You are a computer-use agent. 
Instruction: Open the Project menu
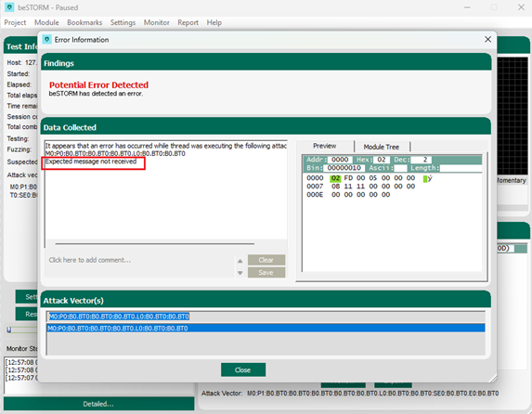pyautogui.click(x=15, y=22)
